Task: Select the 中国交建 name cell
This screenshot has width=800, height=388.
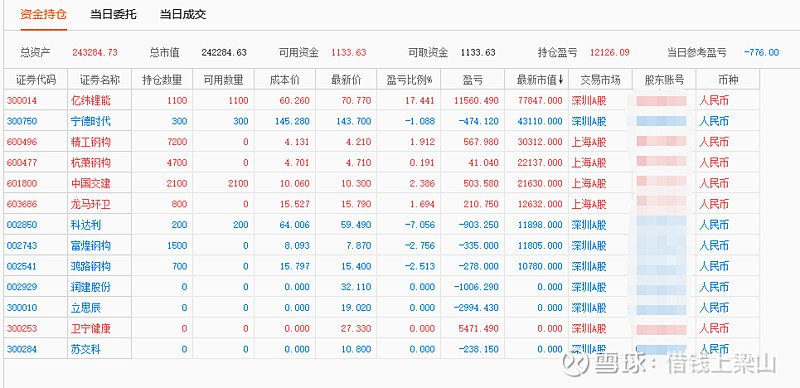Action: click(x=91, y=183)
